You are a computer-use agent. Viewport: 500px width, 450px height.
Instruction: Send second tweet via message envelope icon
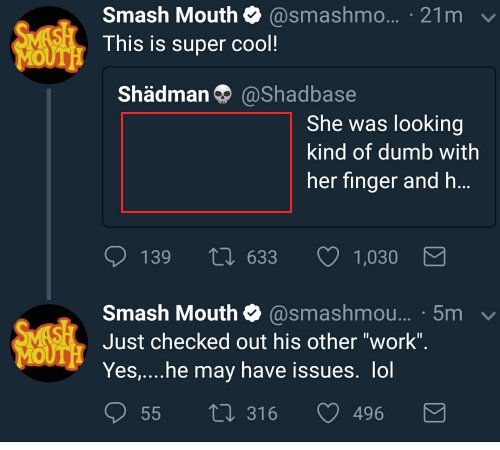pos(434,413)
